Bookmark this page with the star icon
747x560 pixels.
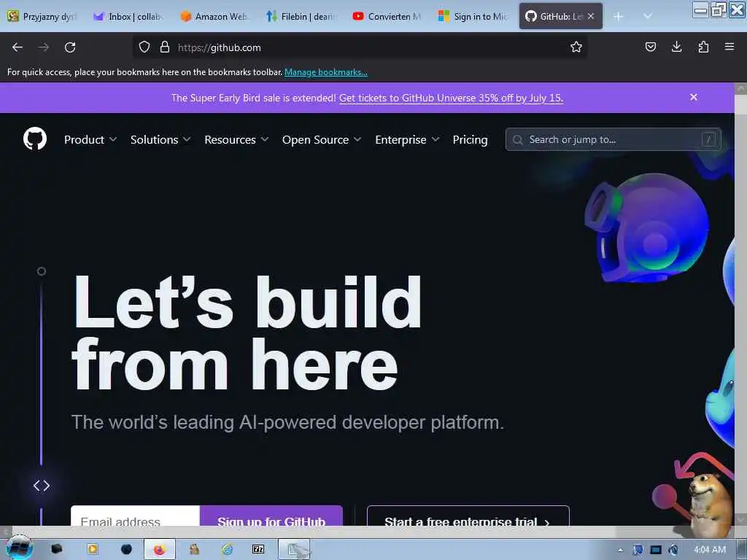576,47
